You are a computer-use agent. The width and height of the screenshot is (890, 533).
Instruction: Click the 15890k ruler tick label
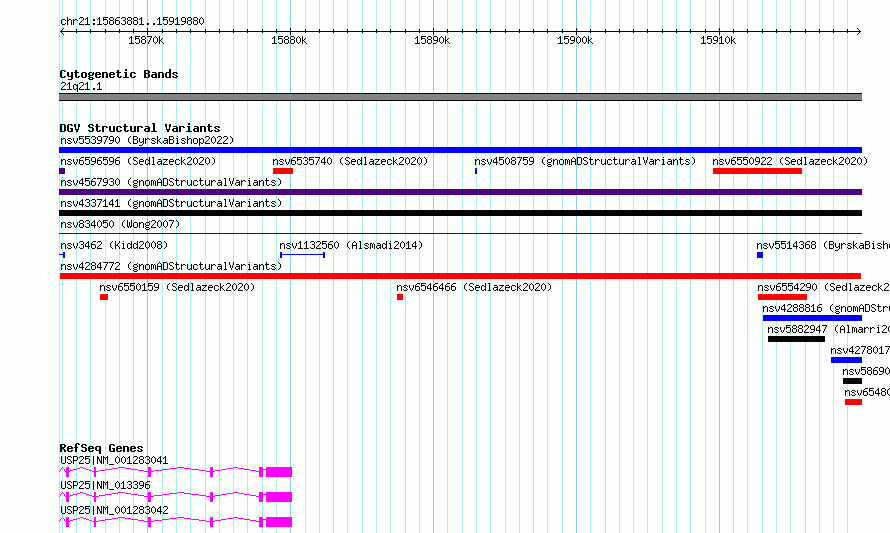pyautogui.click(x=432, y=40)
